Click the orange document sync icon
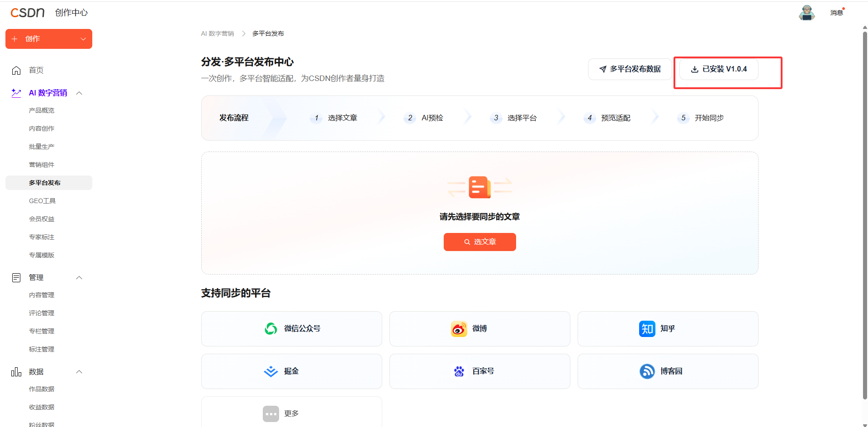This screenshot has height=427, width=868. tap(480, 187)
